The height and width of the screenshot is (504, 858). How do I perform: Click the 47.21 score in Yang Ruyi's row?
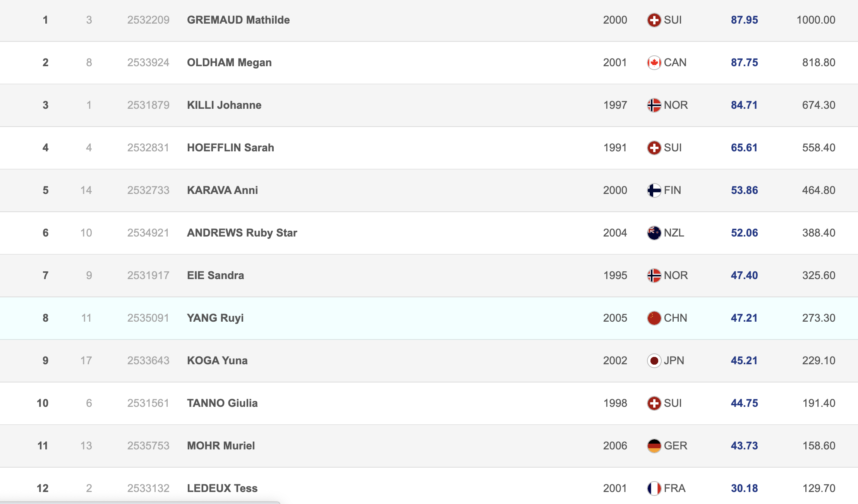pyautogui.click(x=744, y=318)
